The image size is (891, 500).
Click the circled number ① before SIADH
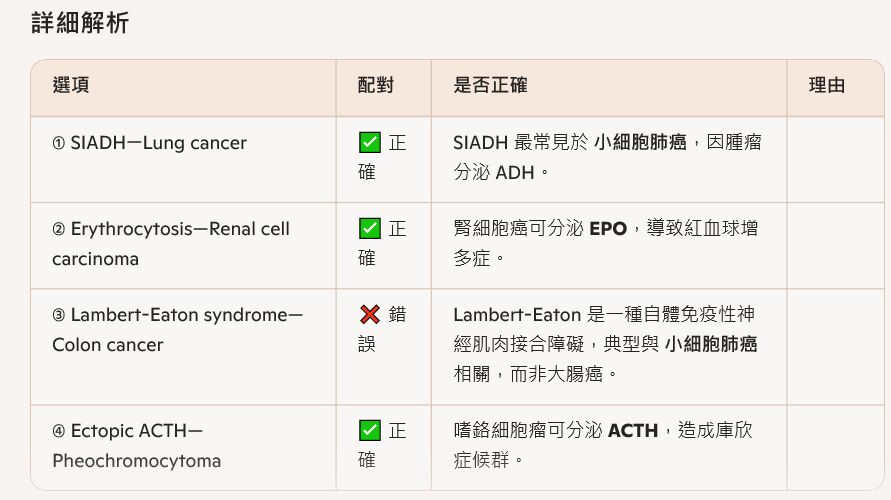pos(59,143)
